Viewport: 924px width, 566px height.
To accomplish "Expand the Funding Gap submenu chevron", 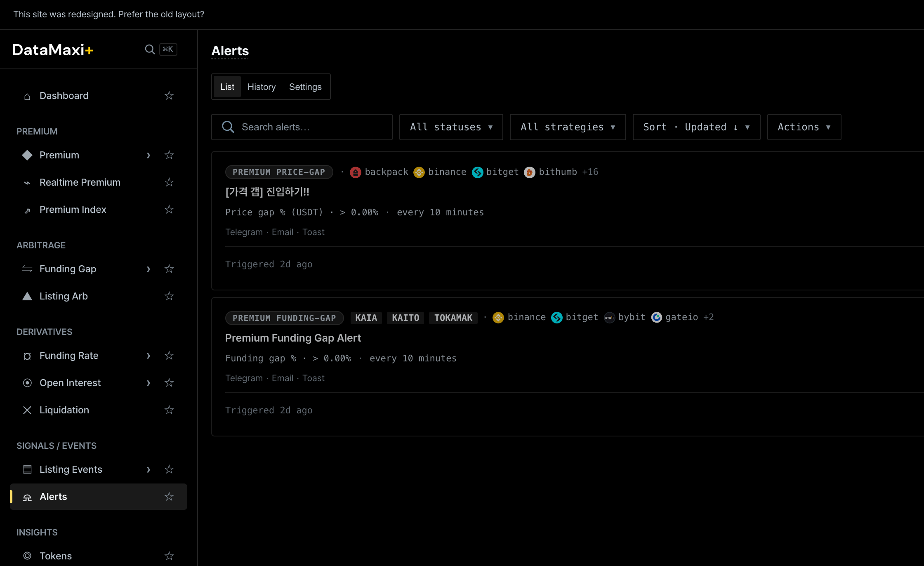I will click(x=148, y=269).
